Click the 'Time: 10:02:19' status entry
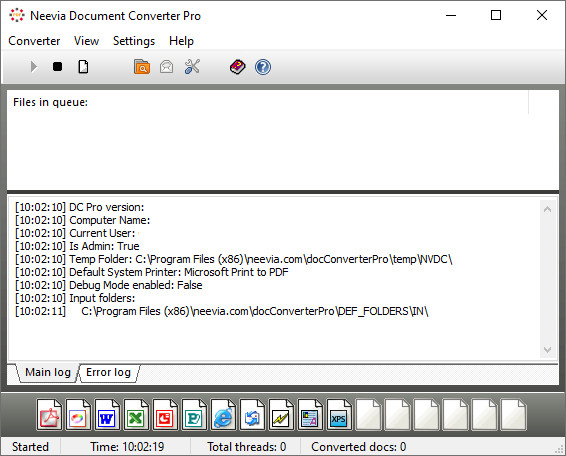Image resolution: width=566 pixels, height=456 pixels. pos(127,447)
